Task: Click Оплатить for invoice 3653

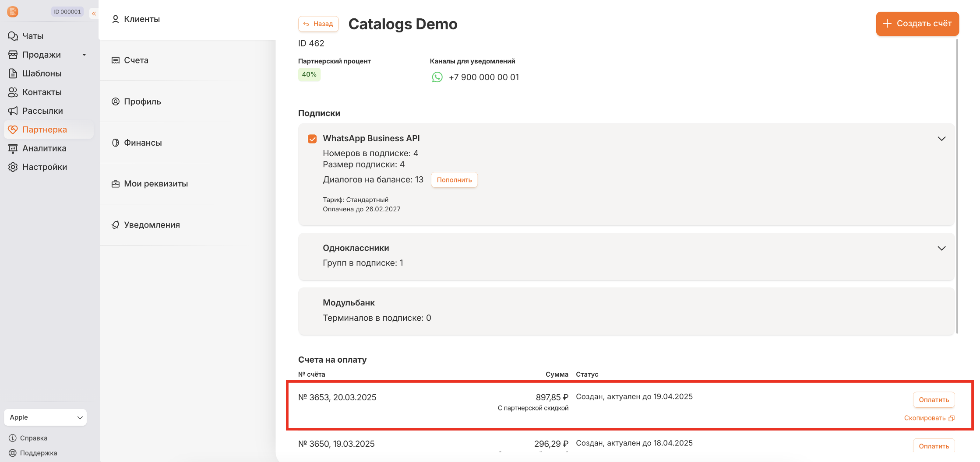Action: 934,400
